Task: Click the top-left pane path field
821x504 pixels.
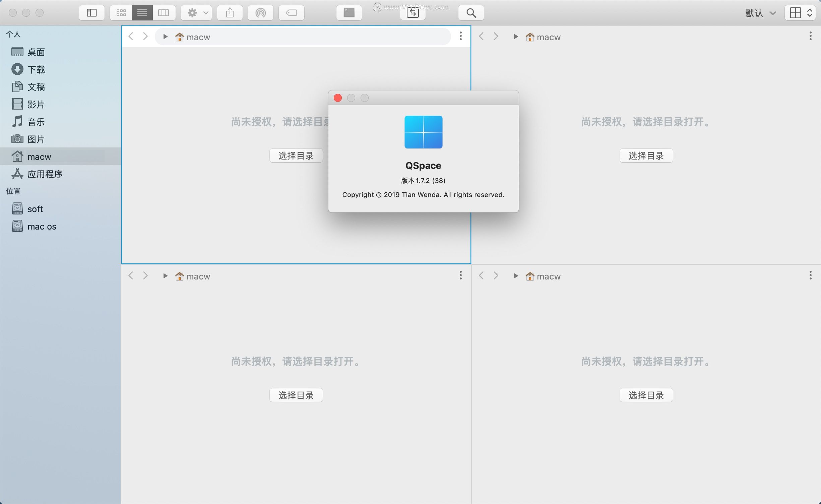Action: click(303, 37)
